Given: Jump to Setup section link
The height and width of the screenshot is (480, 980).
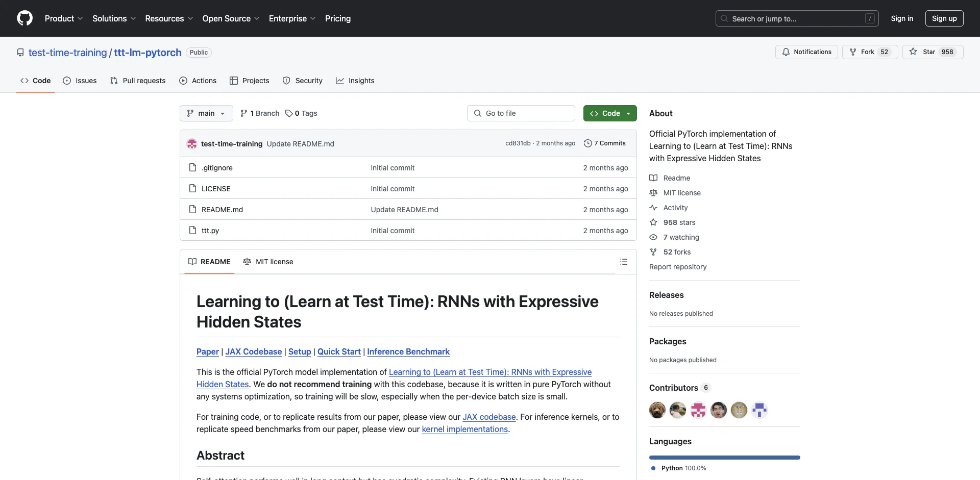Looking at the screenshot, I should coord(300,351).
